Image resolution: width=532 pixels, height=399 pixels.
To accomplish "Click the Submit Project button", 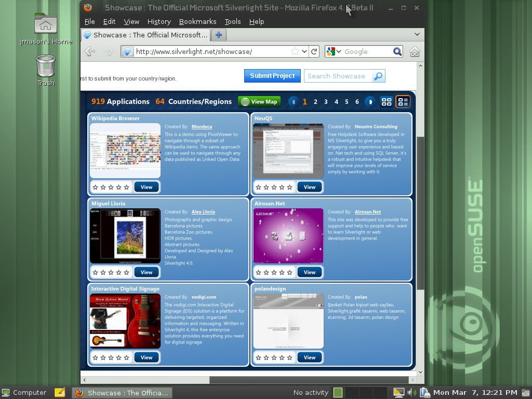I will coord(272,76).
